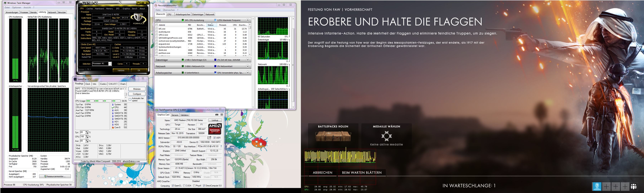Open the Processor #1 selection dropdown
This screenshot has height=193, width=644.
tap(110, 64)
